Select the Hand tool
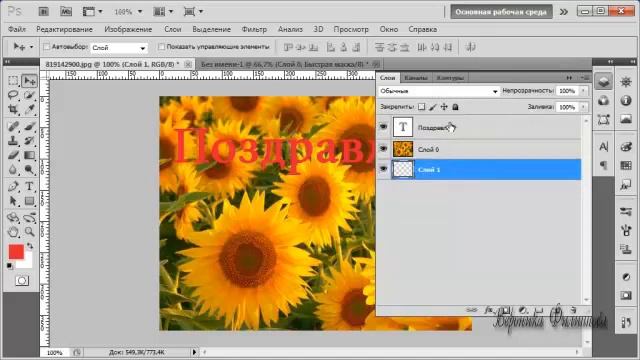This screenshot has height=360, width=640. point(13,232)
